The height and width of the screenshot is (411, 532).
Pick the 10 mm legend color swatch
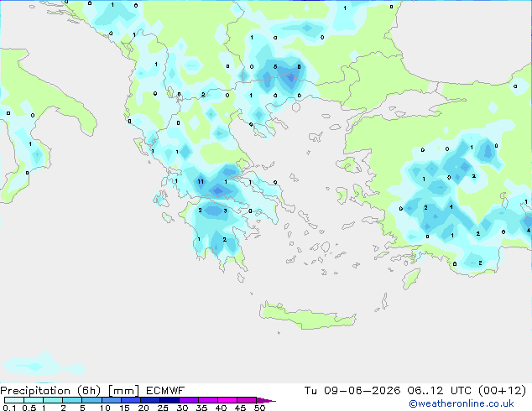coord(111,400)
